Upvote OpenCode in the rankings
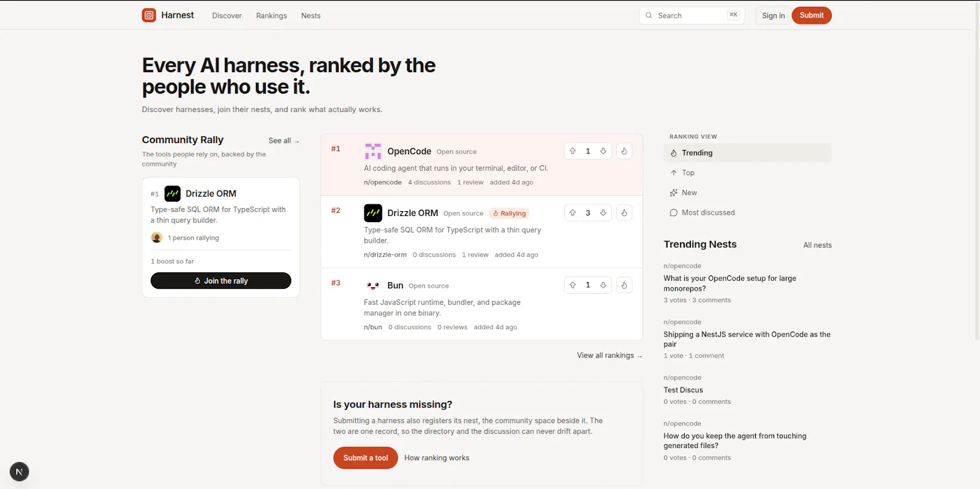Viewport: 980px width, 489px height. pyautogui.click(x=573, y=151)
